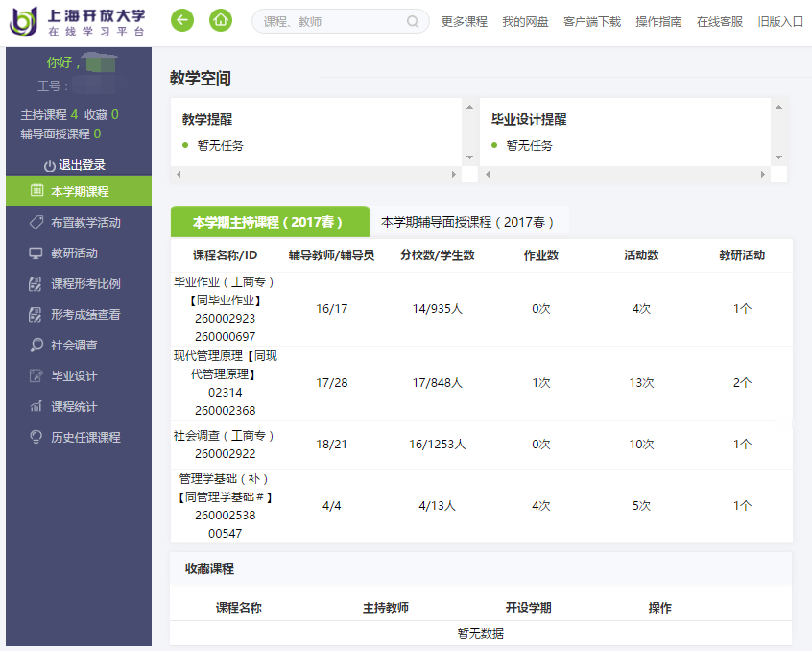
Task: Click left arrow of 教学提醒 horizontal scrollbar
Action: tap(179, 175)
